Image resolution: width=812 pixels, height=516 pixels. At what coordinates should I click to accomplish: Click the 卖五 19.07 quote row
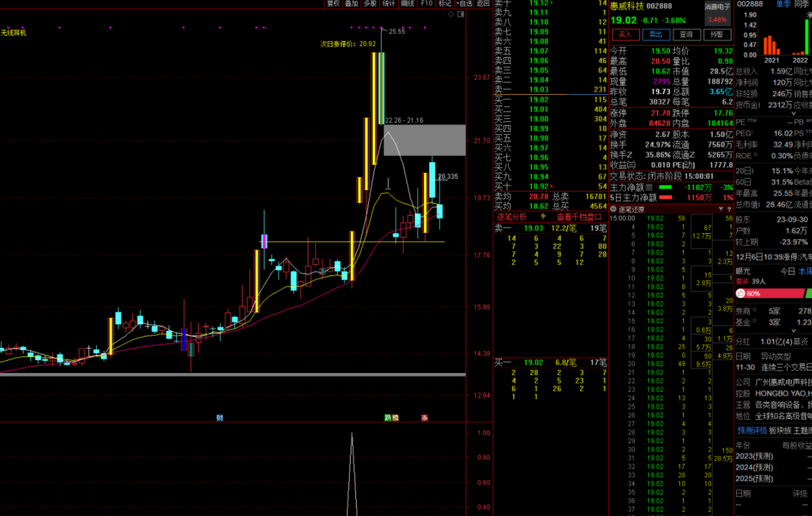coord(551,51)
